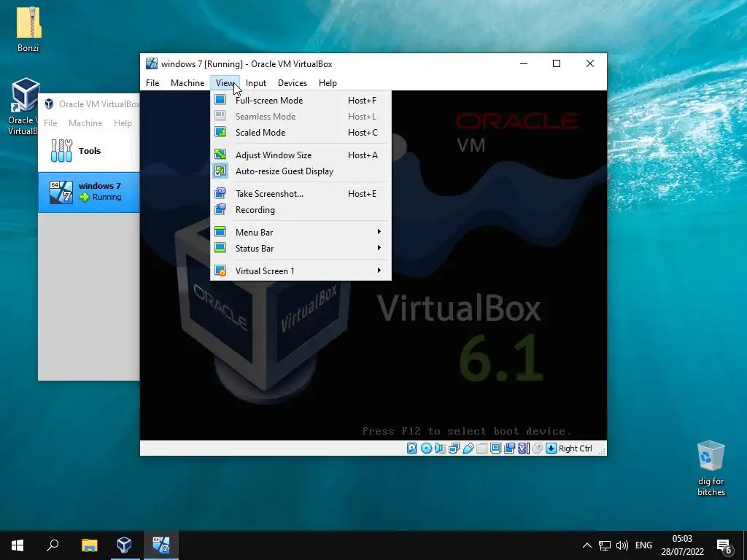Open the File menu of the VM window

(152, 83)
